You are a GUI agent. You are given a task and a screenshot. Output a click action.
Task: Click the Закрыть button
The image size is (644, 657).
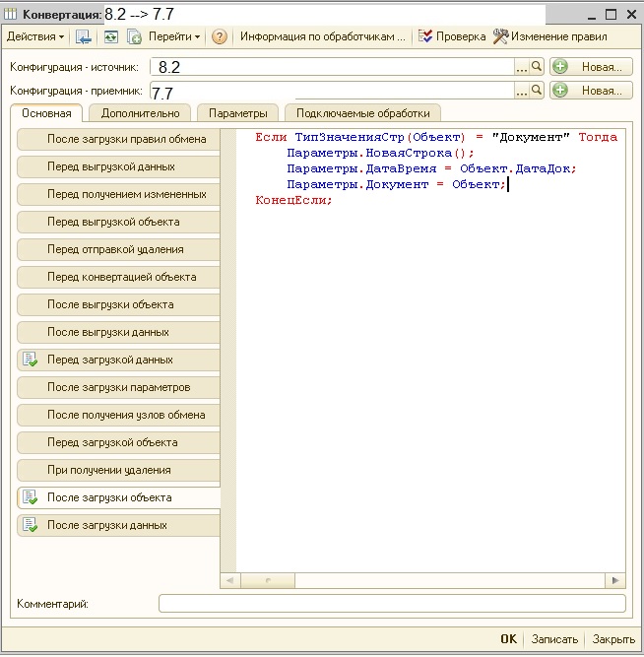(x=613, y=639)
